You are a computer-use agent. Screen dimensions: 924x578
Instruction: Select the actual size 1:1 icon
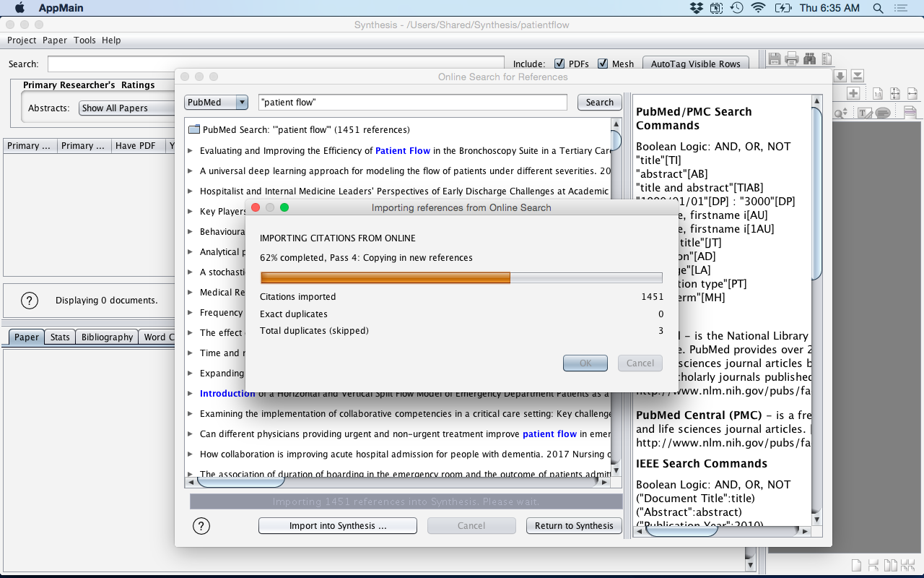click(878, 93)
